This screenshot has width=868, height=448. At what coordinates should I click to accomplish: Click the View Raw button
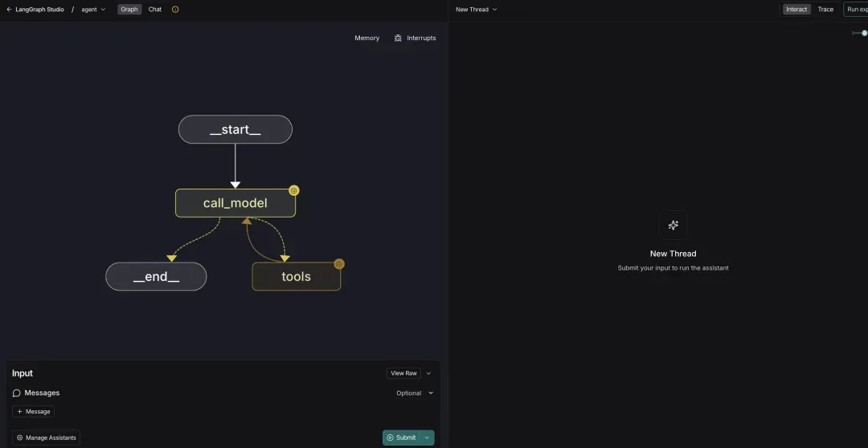pyautogui.click(x=403, y=373)
